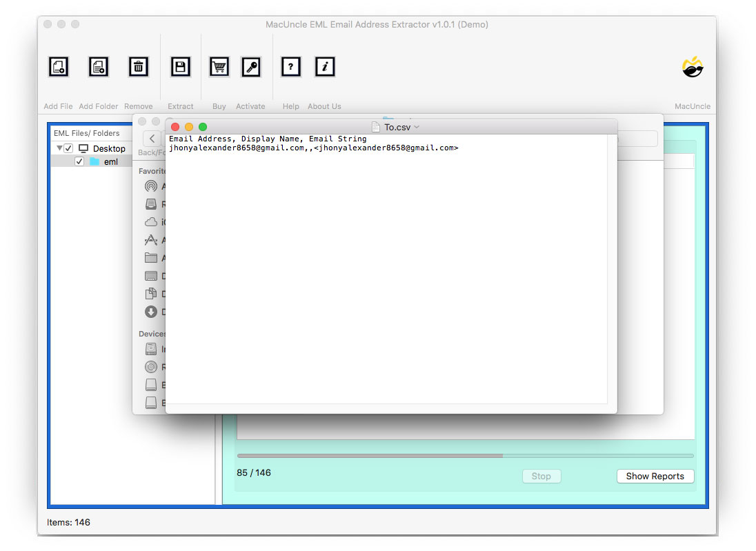This screenshot has height=551, width=756.
Task: Open the Buy shopping cart icon
Action: coord(219,67)
